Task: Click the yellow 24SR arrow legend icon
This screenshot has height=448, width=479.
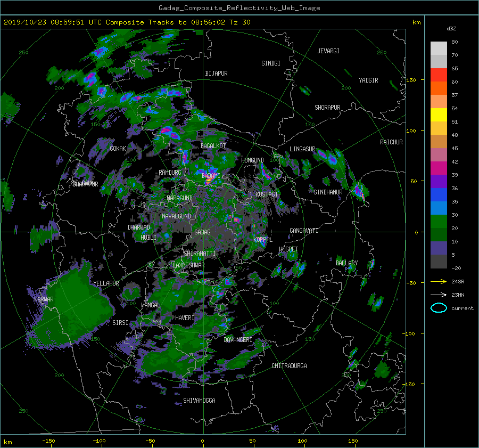Action: 439,281
